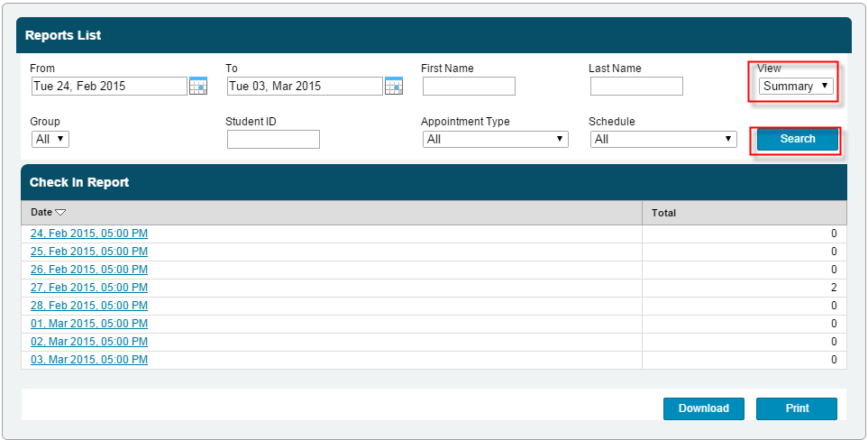Open the To date calendar picker
868x440 pixels.
[394, 87]
